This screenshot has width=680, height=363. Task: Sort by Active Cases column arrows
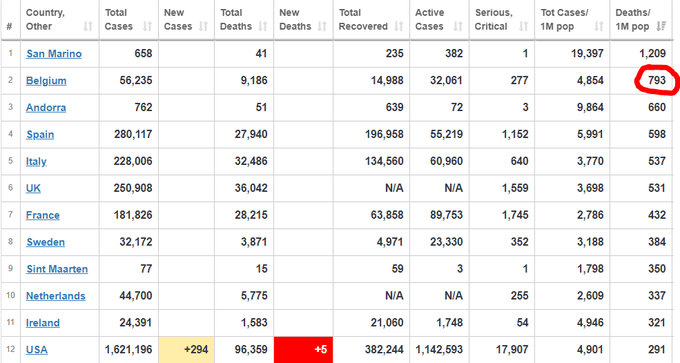point(458,26)
